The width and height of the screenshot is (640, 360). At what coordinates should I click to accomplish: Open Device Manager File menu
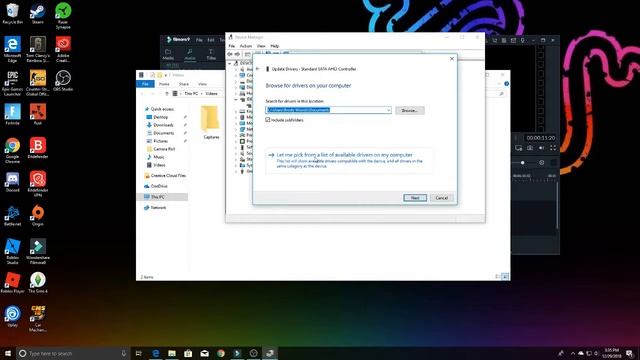click(x=232, y=46)
